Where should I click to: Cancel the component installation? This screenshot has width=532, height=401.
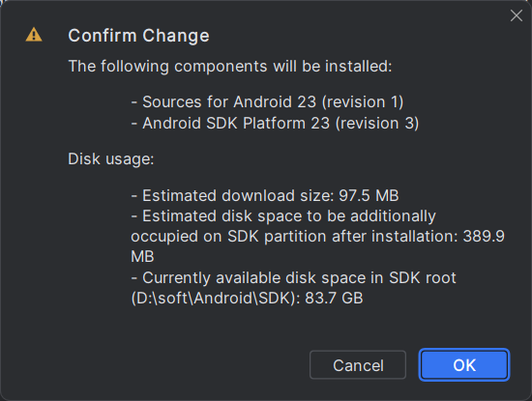click(358, 364)
